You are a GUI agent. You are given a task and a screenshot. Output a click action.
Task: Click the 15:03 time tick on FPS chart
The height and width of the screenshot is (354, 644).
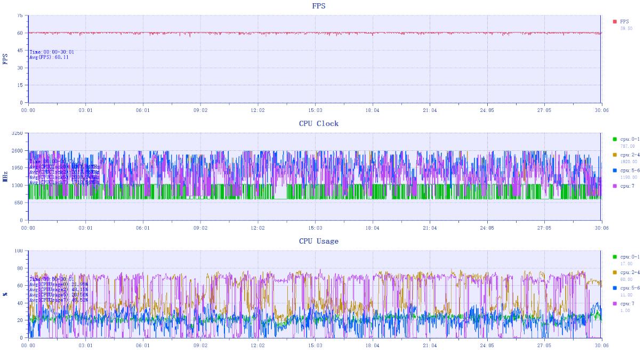tap(315, 110)
